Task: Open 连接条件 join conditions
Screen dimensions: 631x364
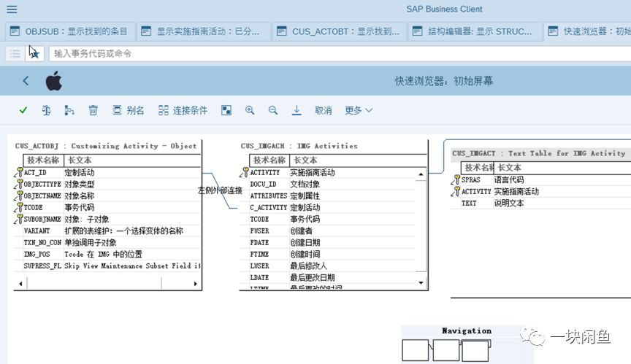Action: click(183, 110)
